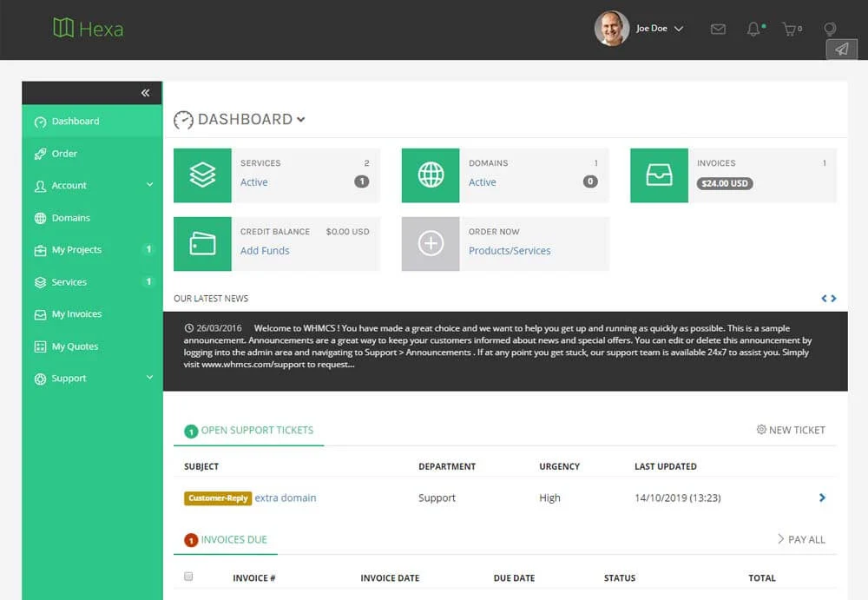Expand the Dashboard title dropdown
This screenshot has height=600, width=868.
(300, 119)
